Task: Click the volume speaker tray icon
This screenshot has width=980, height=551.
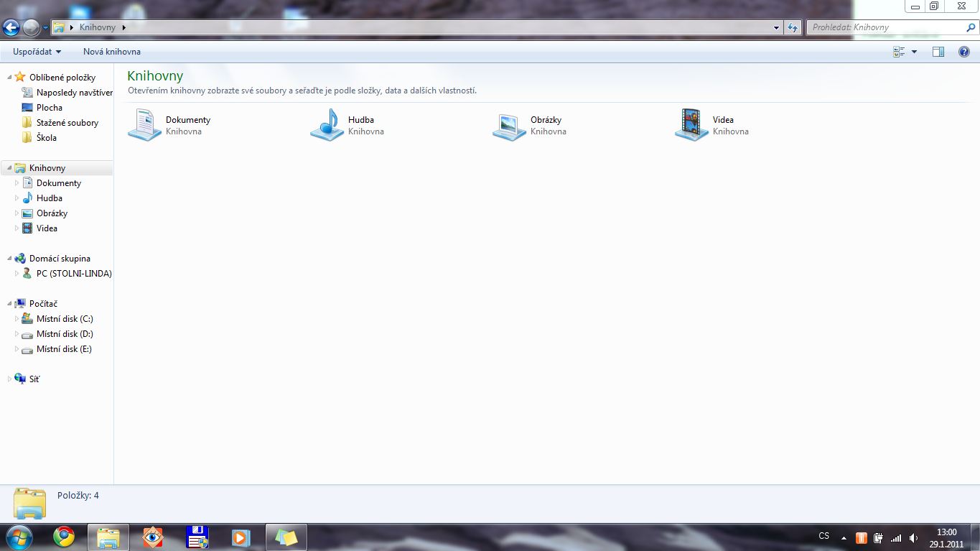Action: (x=913, y=537)
